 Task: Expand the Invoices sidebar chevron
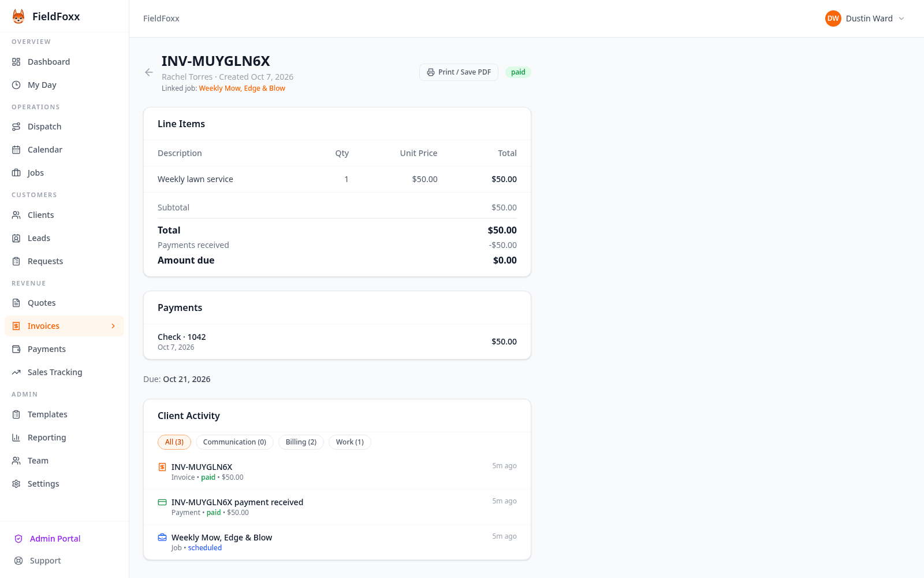point(113,326)
